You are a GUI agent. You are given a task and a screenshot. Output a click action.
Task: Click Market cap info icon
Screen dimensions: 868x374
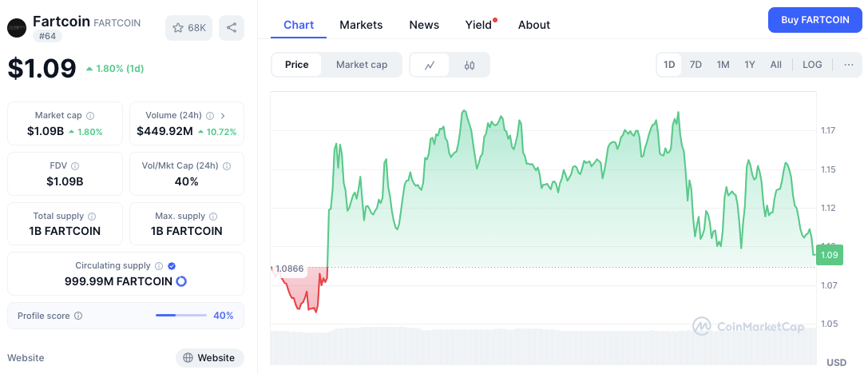[x=90, y=116]
